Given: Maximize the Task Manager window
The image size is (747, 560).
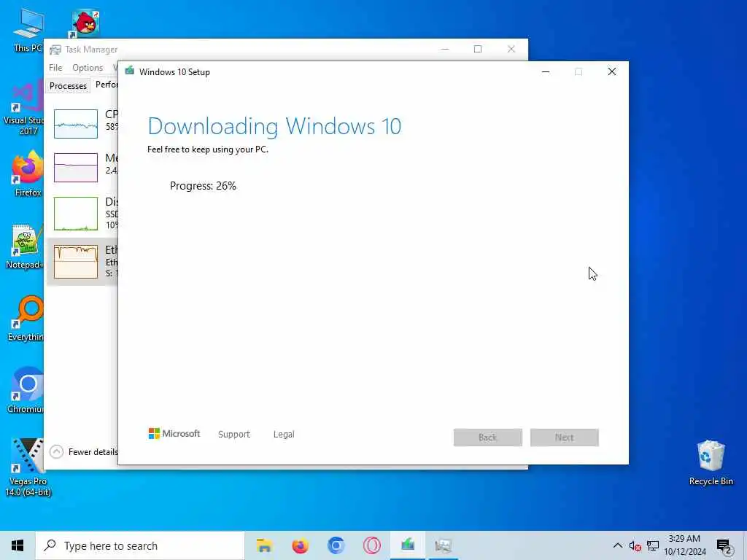Looking at the screenshot, I should pos(478,49).
